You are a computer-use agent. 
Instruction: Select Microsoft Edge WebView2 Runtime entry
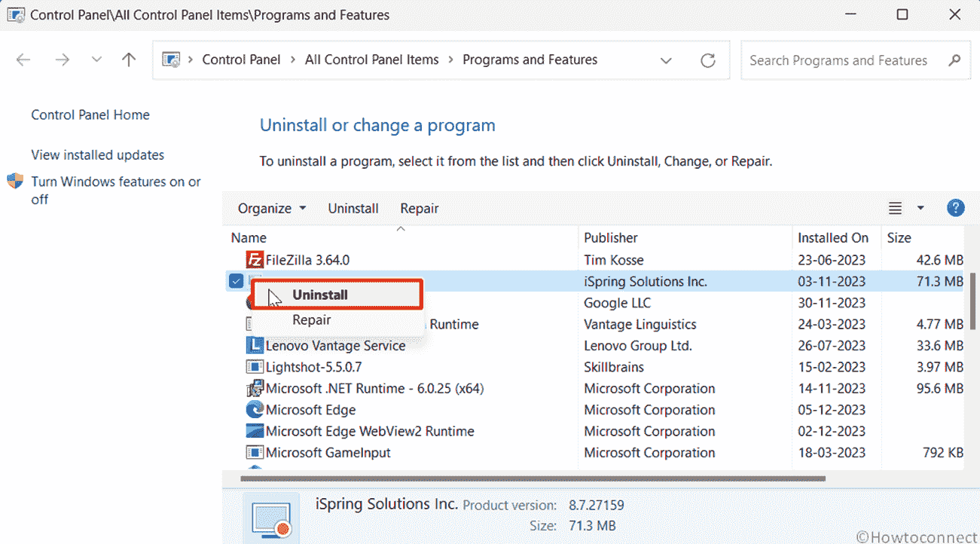point(370,432)
